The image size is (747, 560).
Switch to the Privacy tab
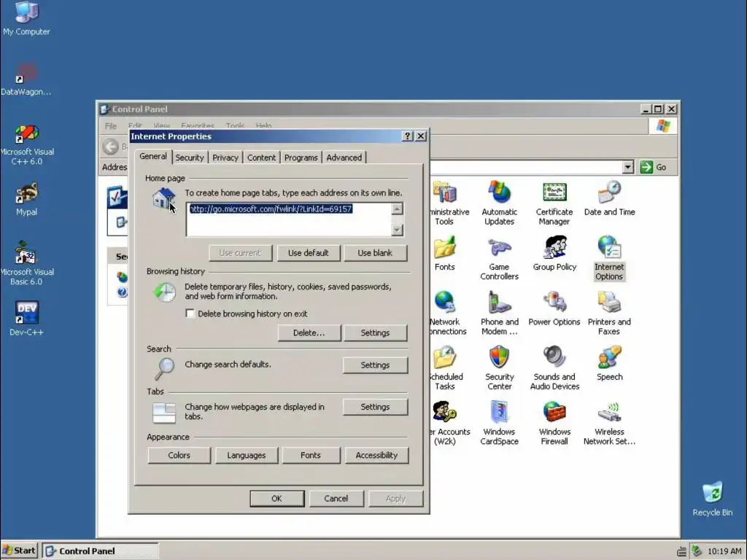[x=225, y=157]
